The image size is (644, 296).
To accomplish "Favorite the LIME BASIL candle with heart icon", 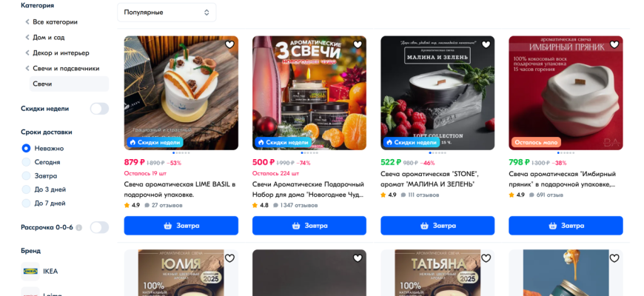I will click(229, 44).
